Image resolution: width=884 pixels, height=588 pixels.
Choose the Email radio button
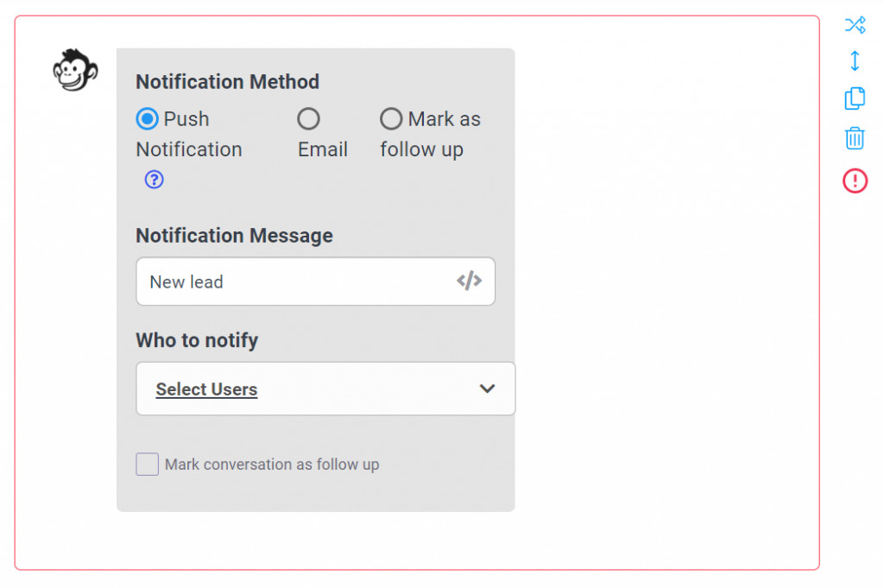[x=308, y=119]
